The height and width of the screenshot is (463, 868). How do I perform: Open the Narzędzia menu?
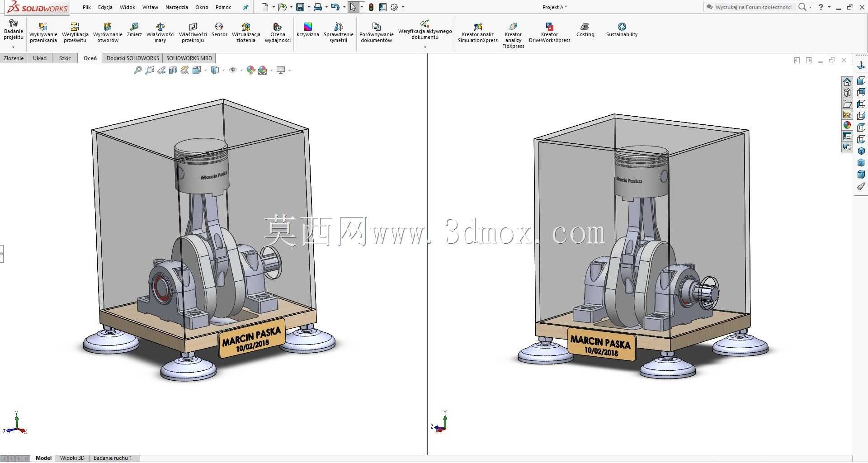[x=177, y=7]
